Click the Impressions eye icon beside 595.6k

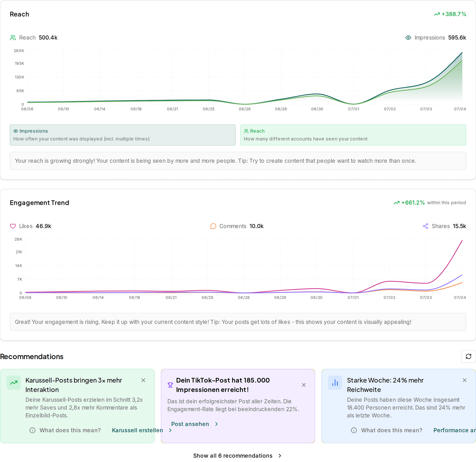[x=408, y=38]
